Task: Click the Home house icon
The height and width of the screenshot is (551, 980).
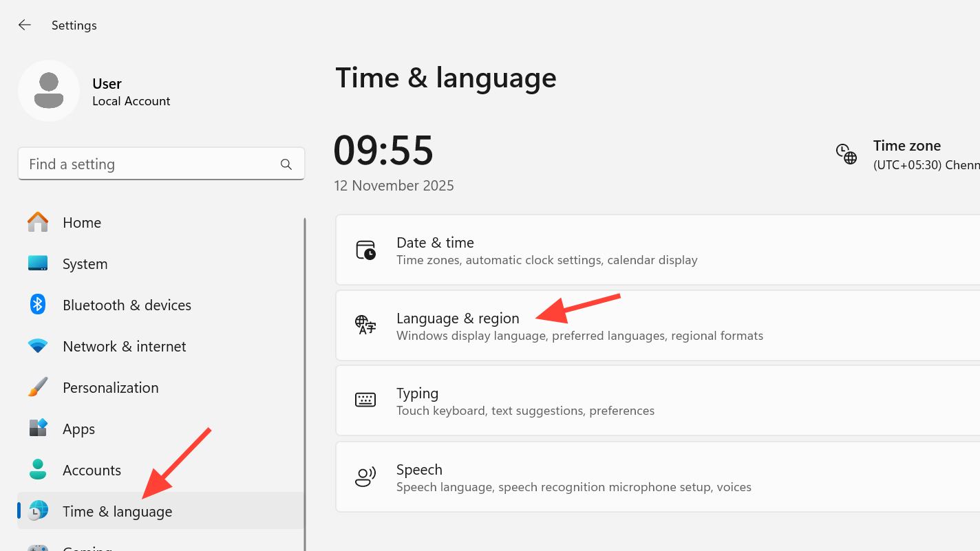Action: [x=38, y=222]
